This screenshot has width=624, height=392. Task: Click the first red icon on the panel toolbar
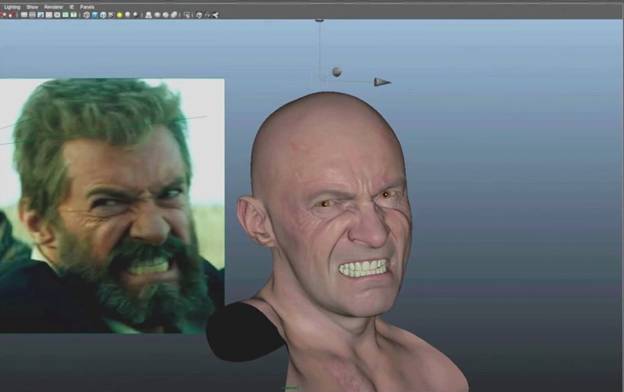click(4, 15)
